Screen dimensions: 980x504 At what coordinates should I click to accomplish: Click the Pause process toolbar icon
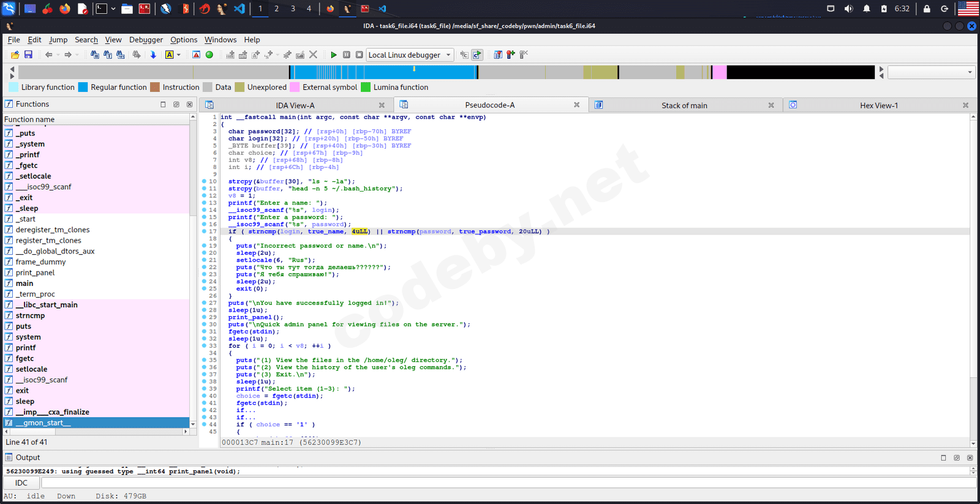click(x=347, y=55)
